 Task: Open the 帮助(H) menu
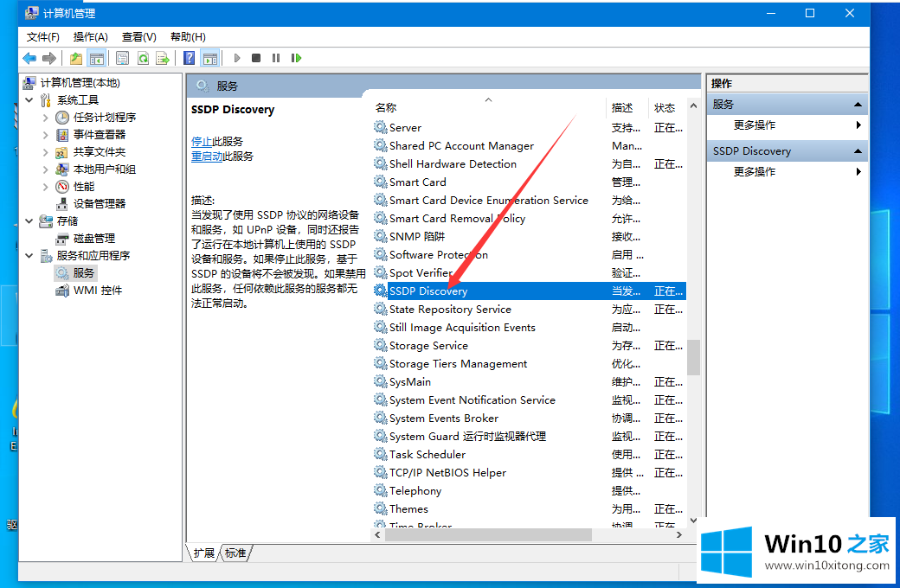189,36
